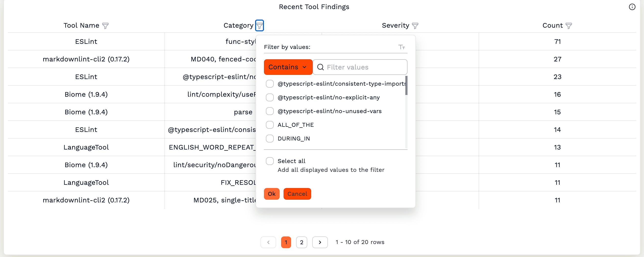Click markdownlint-cli2 cell with count 27
This screenshot has height=257, width=644.
click(x=86, y=59)
